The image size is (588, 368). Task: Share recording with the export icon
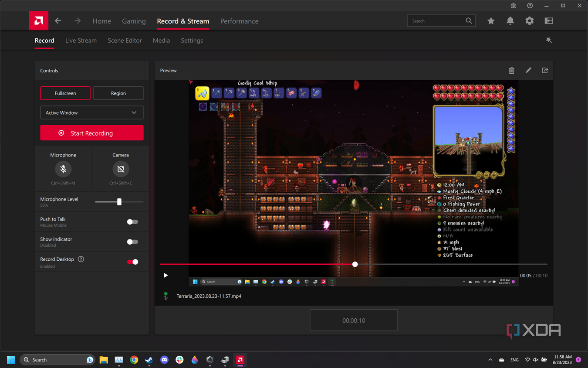click(x=545, y=70)
